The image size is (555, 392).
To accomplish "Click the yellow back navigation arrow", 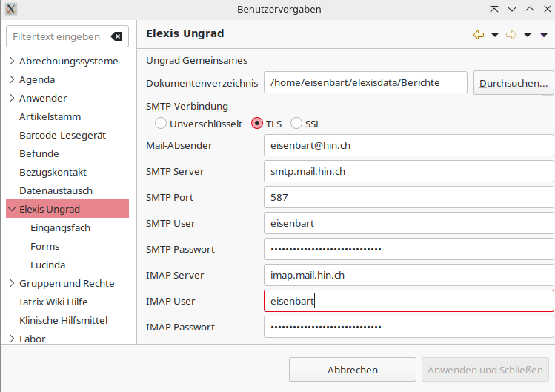I will (479, 35).
